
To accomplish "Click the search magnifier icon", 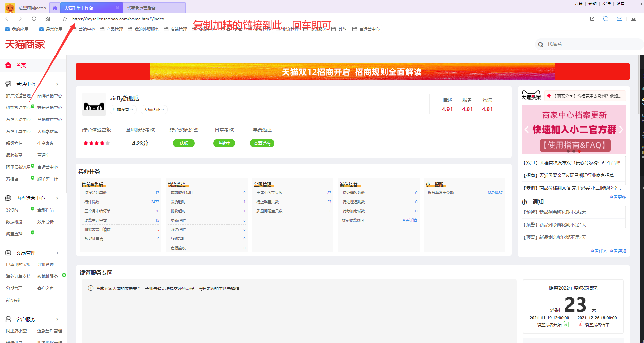I will tap(540, 44).
